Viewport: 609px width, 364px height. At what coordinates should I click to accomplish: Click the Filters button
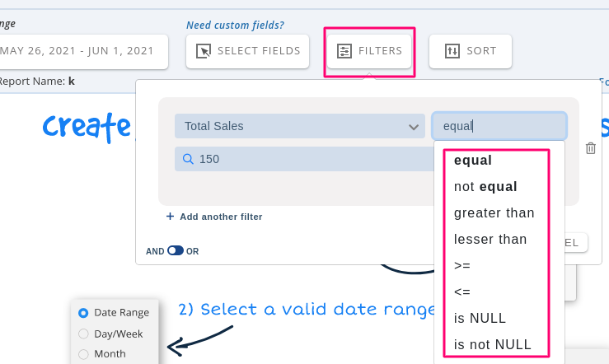(x=369, y=51)
